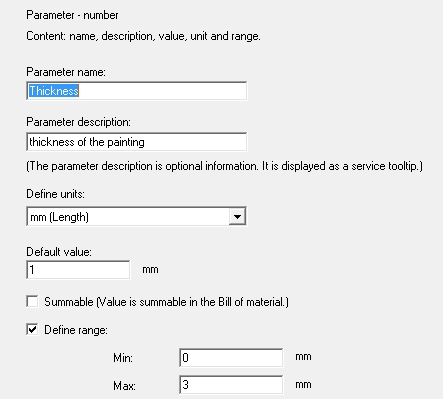Click the Define units label
This screenshot has width=443, height=399.
tap(55, 194)
